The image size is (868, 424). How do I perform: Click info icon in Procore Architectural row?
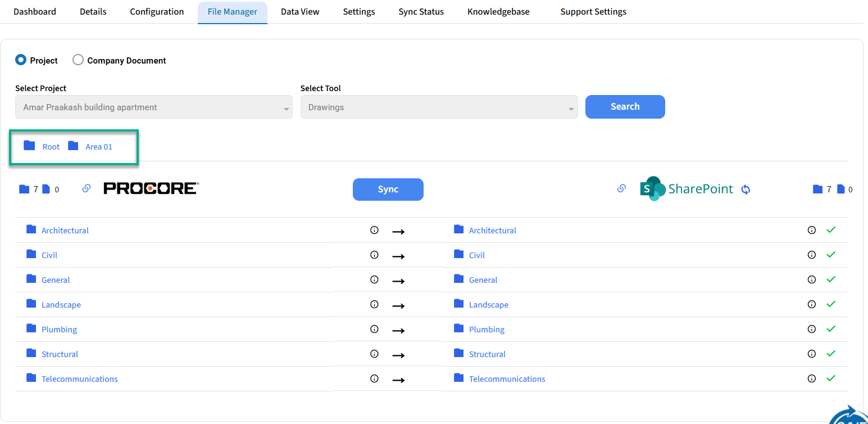tap(374, 230)
